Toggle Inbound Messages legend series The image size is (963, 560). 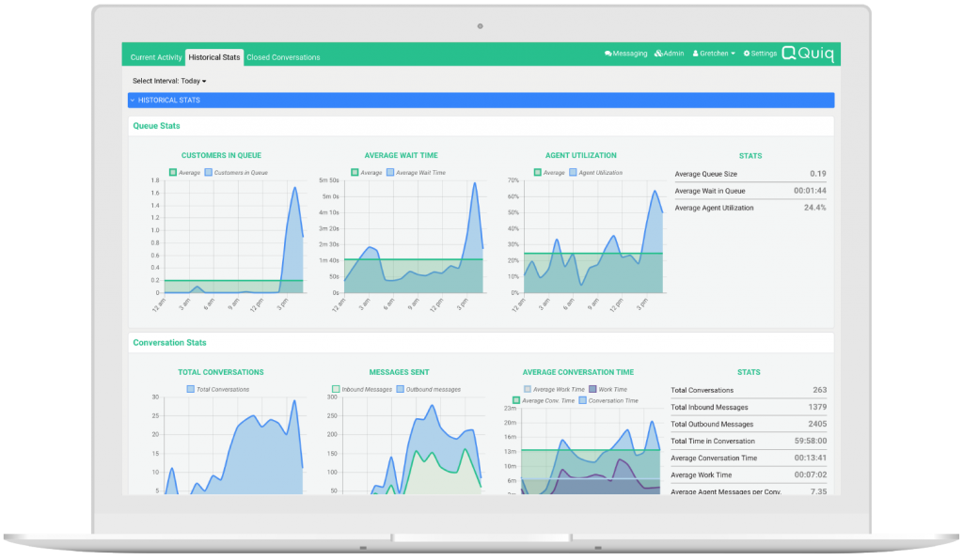pos(362,389)
